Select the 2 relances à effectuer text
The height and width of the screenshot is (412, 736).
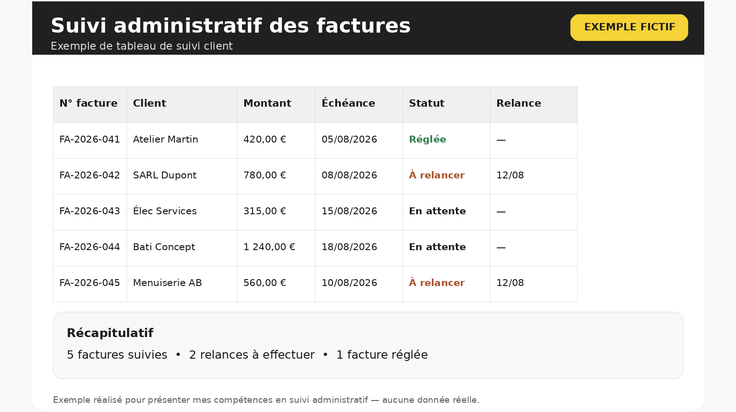click(252, 355)
